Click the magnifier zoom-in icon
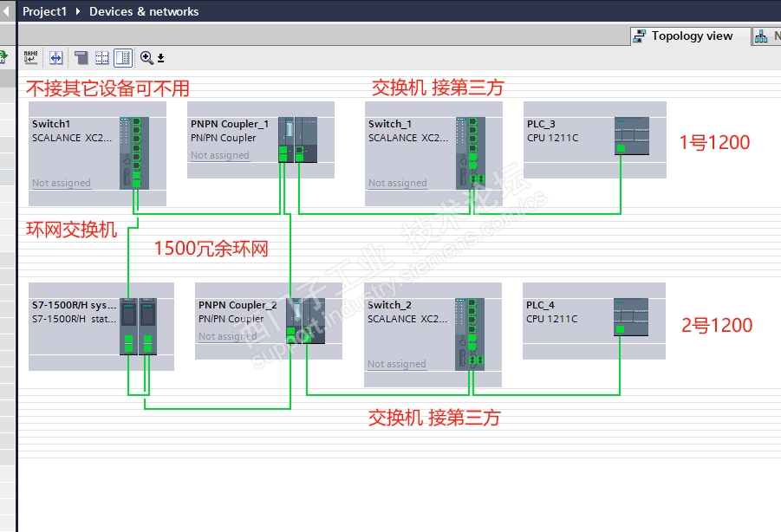The image size is (781, 532). pyautogui.click(x=146, y=58)
